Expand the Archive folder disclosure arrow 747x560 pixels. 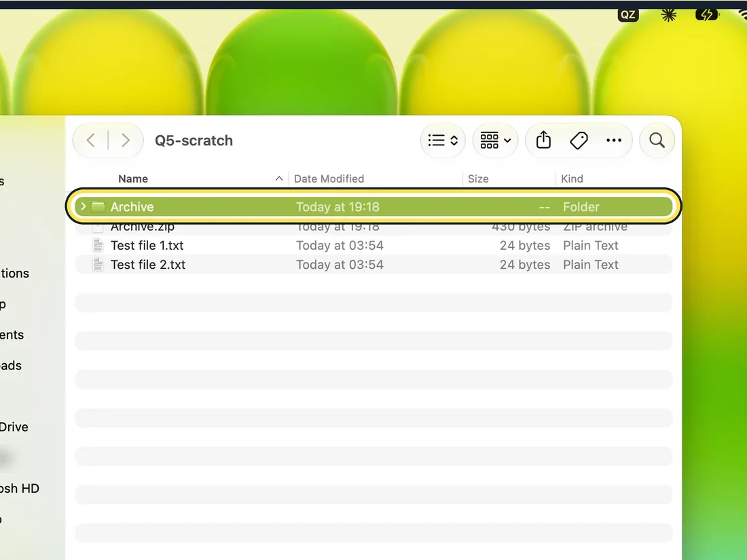click(x=84, y=206)
